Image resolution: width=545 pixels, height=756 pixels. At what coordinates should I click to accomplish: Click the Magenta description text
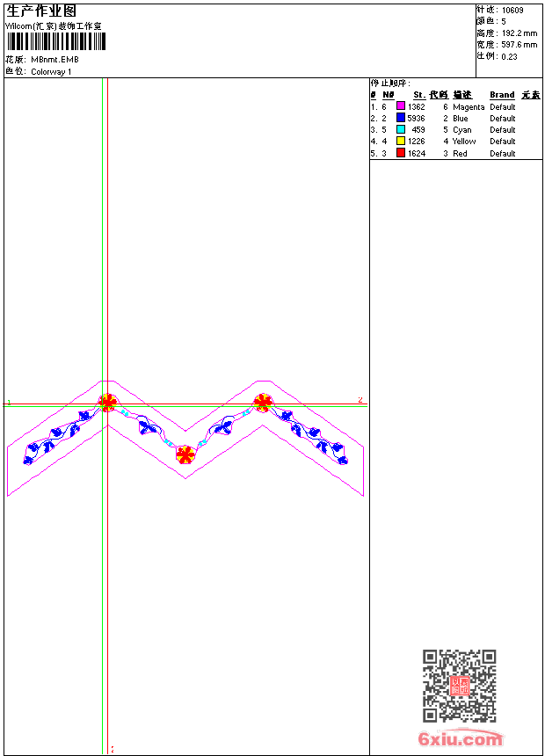coord(469,107)
